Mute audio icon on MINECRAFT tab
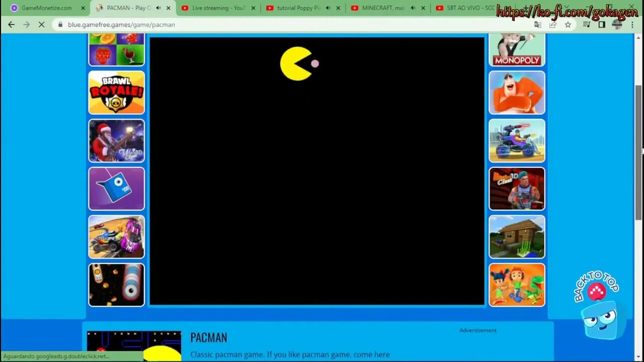644x362 pixels. (x=413, y=8)
